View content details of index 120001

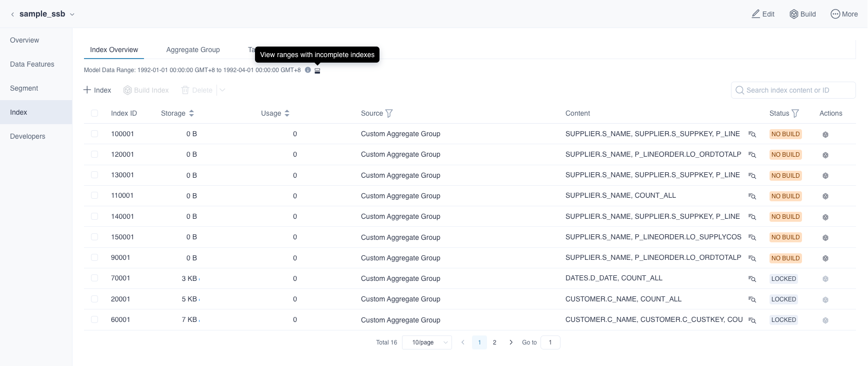(x=752, y=155)
